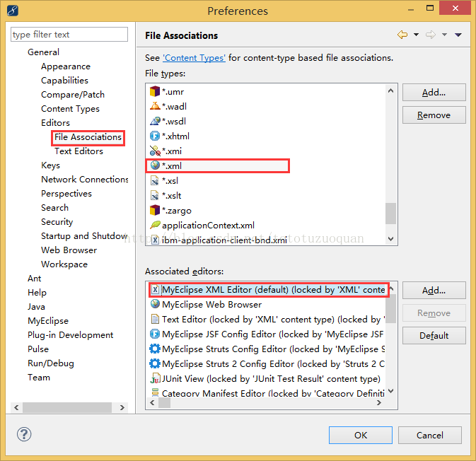Screen dimensions: 476x461
Task: Click the *.wadl file type icon
Action: coord(155,106)
